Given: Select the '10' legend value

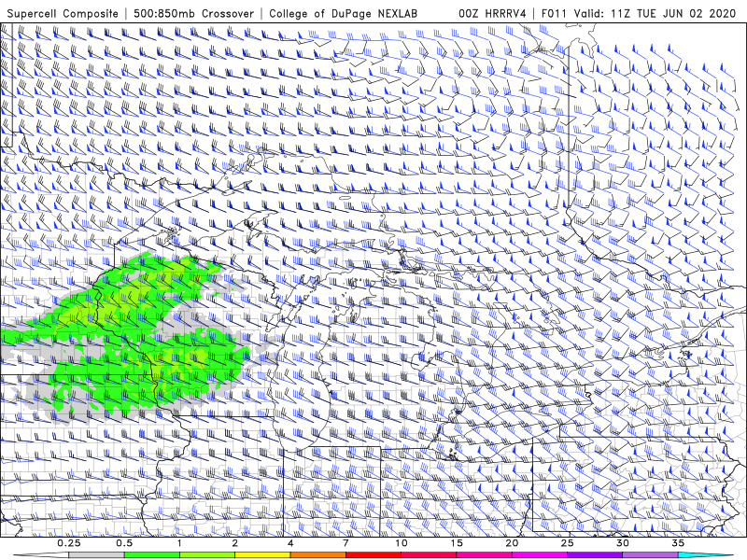Looking at the screenshot, I should point(402,543).
